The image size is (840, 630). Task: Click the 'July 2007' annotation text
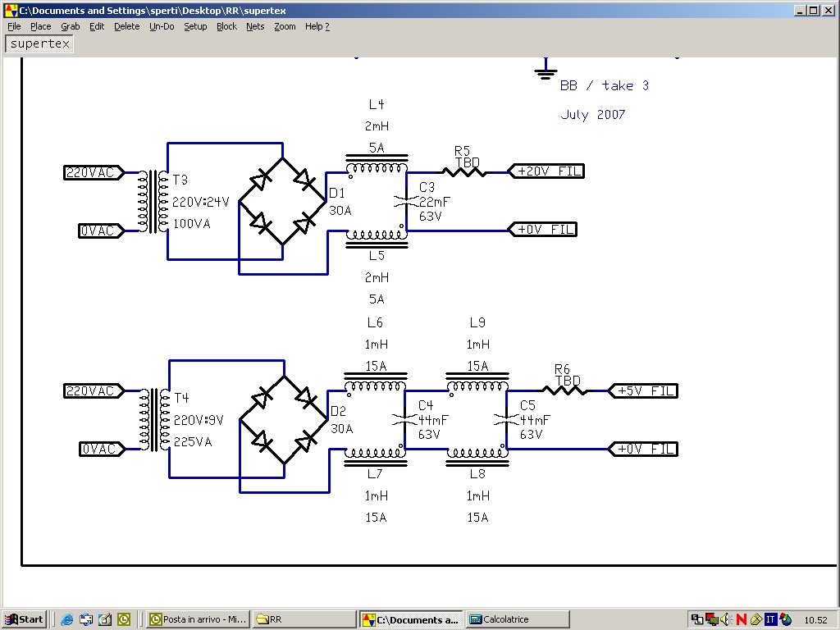point(593,115)
